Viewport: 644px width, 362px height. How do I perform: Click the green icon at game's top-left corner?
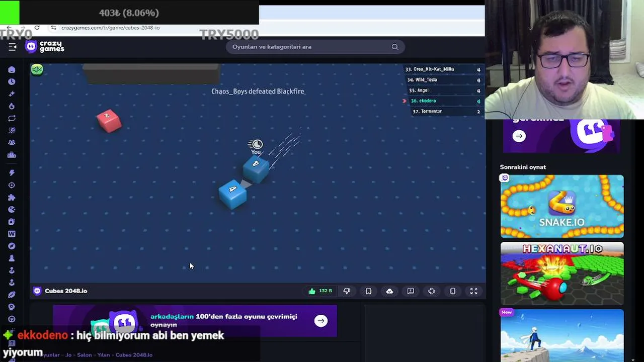[x=37, y=69]
